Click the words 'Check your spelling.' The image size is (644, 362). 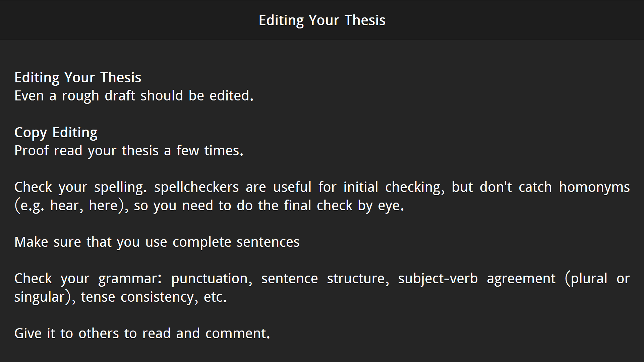click(x=81, y=187)
